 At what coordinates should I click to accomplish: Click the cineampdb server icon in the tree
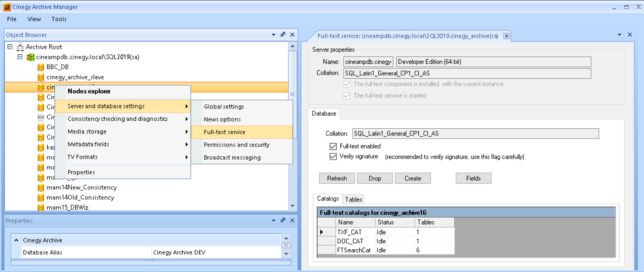30,57
